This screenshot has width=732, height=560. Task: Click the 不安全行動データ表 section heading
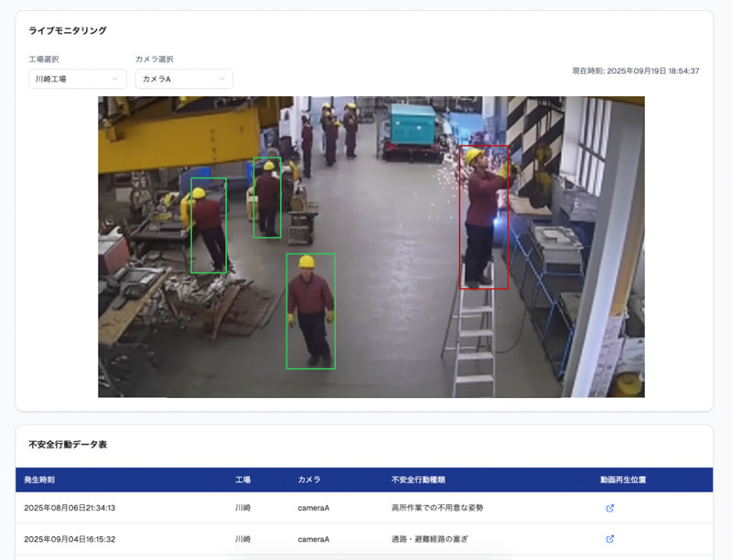68,444
